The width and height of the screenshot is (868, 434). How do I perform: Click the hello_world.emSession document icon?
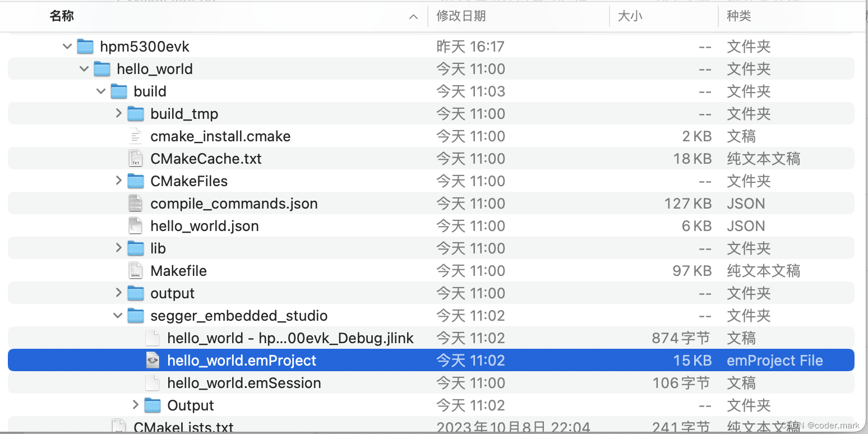point(153,382)
